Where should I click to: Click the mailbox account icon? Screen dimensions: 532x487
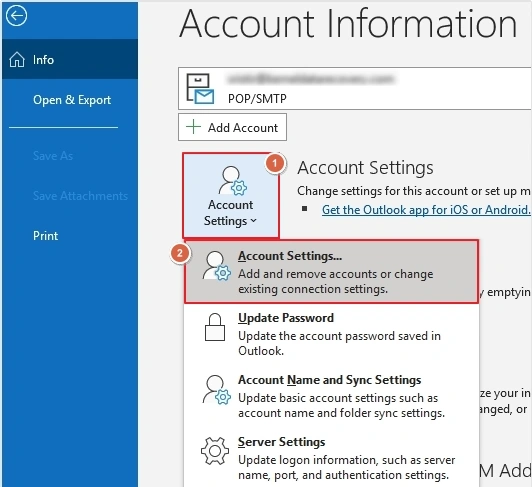pos(201,89)
